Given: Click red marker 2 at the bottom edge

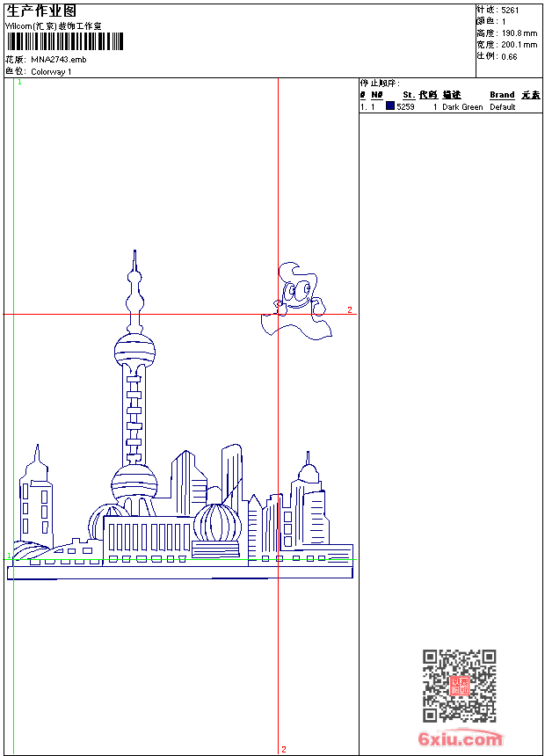Looking at the screenshot, I should point(284,749).
